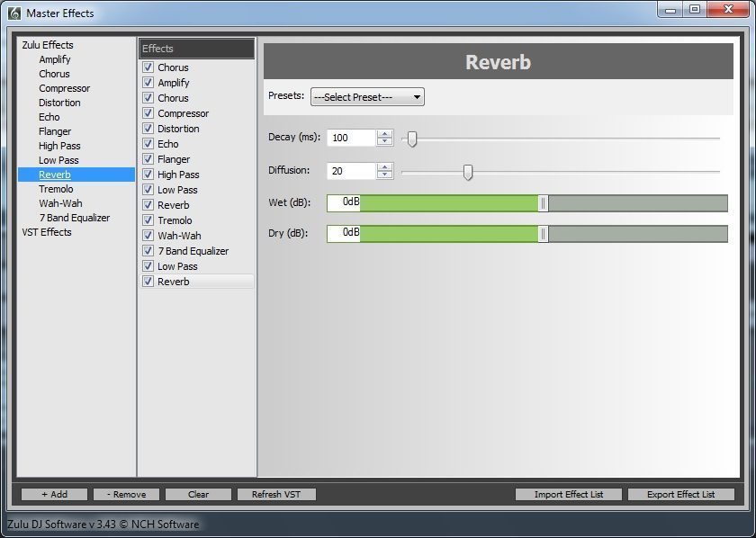Click the - Remove button
Image resolution: width=756 pixels, height=538 pixels.
[x=125, y=494]
